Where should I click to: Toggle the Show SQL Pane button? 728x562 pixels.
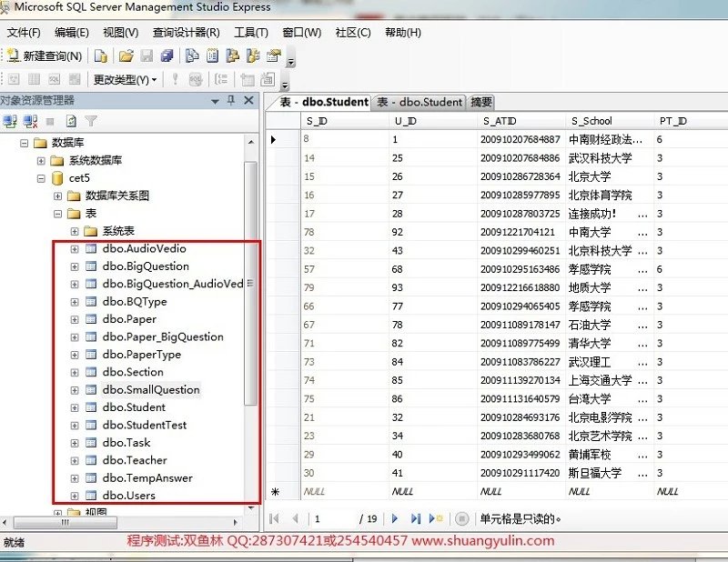pos(55,79)
